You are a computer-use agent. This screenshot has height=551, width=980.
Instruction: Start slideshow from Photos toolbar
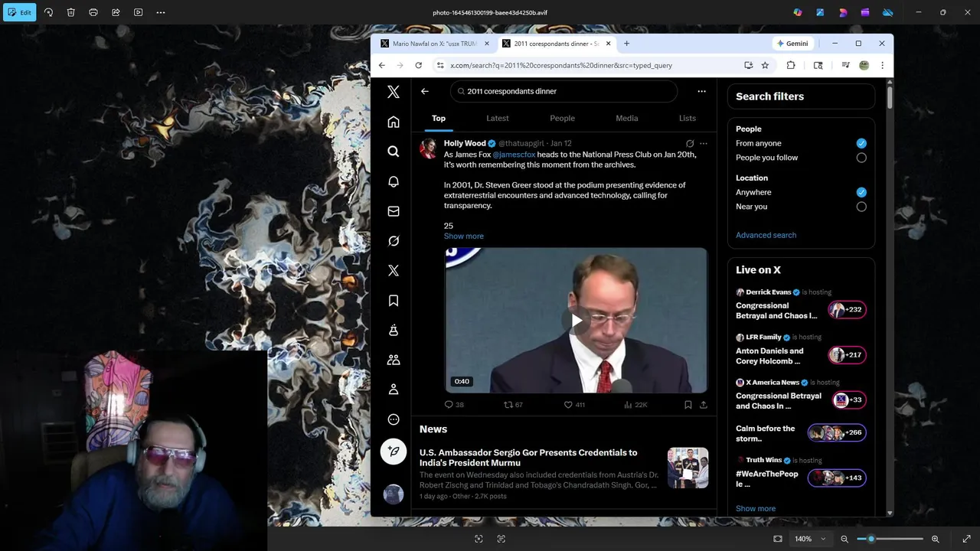click(x=138, y=12)
